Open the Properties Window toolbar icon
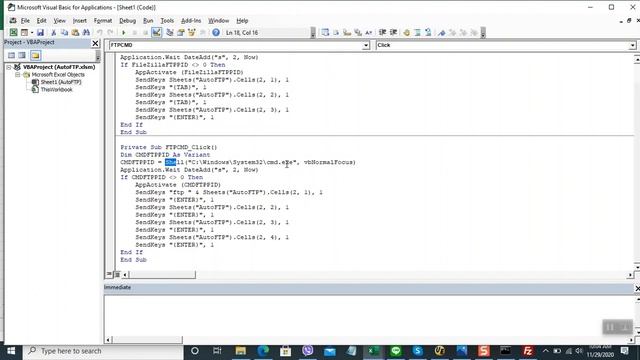Viewport: 640px width, 360px height. [180, 33]
